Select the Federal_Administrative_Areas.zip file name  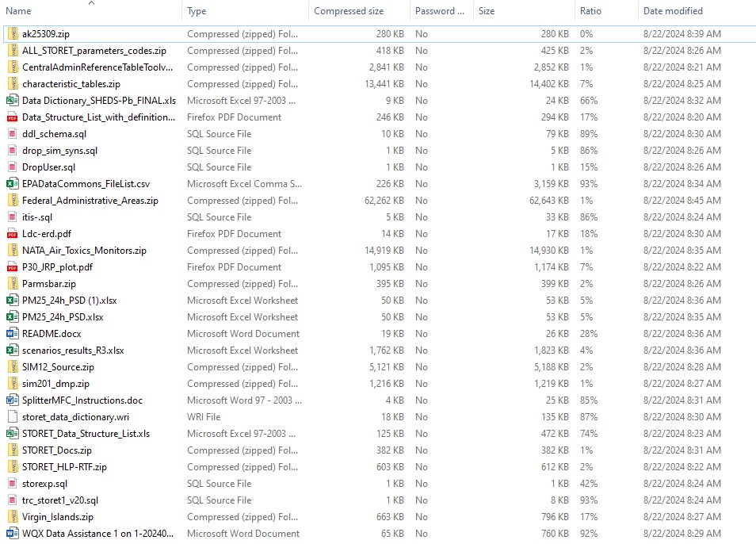(x=90, y=201)
